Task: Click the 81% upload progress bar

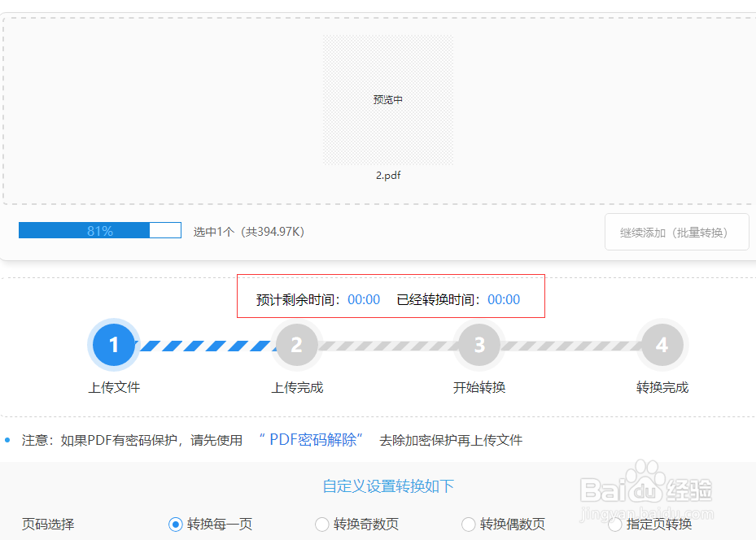Action: 99,230
